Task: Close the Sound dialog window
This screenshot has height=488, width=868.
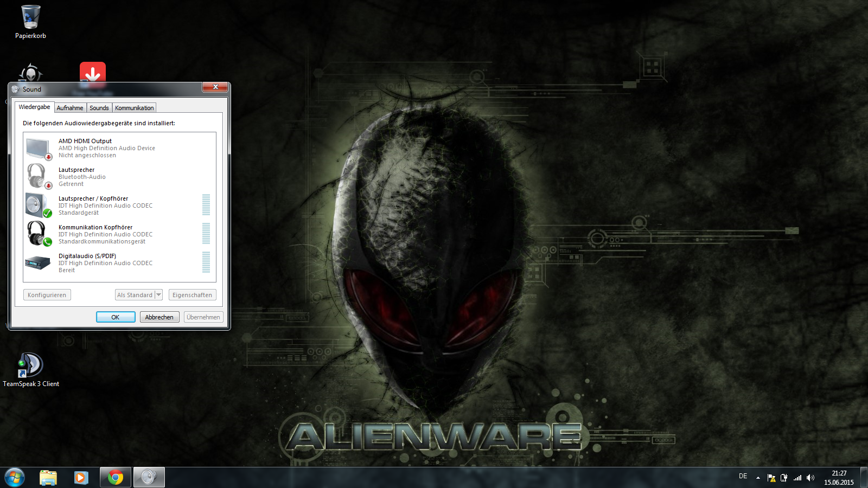Action: coord(215,87)
